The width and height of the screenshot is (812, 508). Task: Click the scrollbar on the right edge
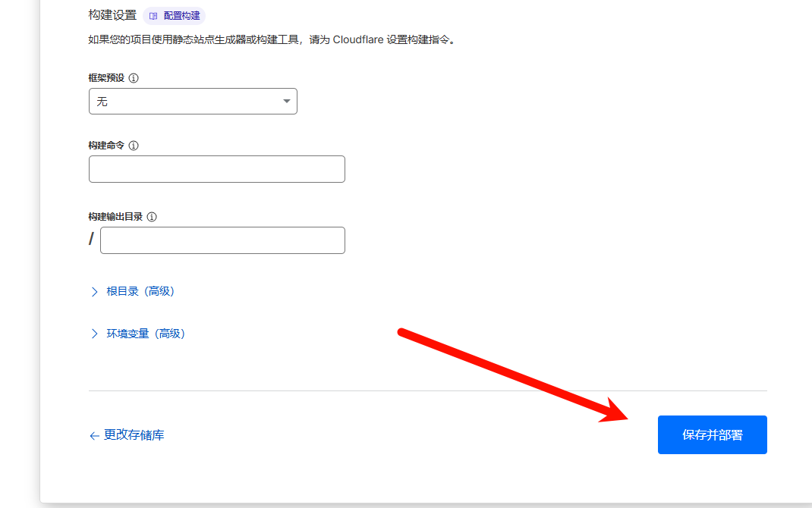[x=807, y=254]
